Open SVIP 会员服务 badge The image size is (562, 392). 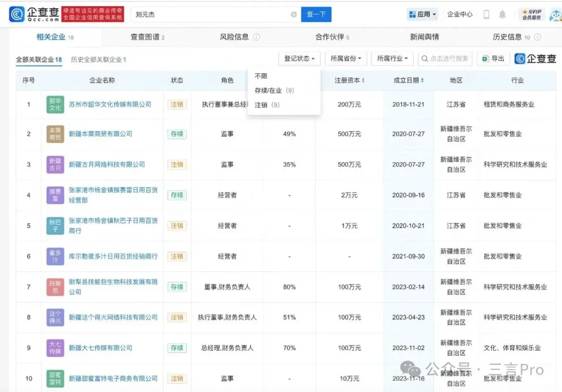point(531,15)
